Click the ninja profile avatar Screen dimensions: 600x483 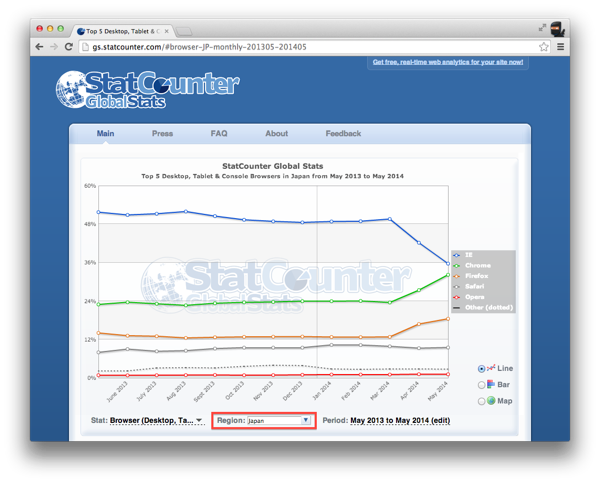coord(557,29)
